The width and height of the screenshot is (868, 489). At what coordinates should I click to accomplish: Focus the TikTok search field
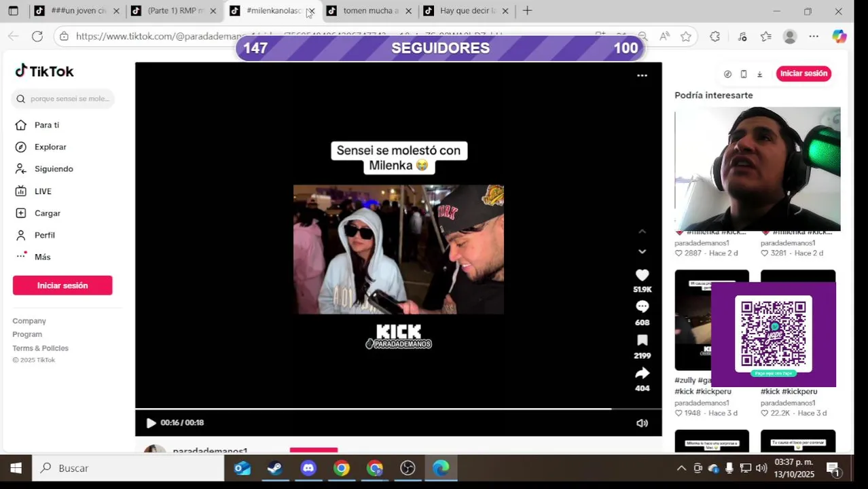click(63, 98)
